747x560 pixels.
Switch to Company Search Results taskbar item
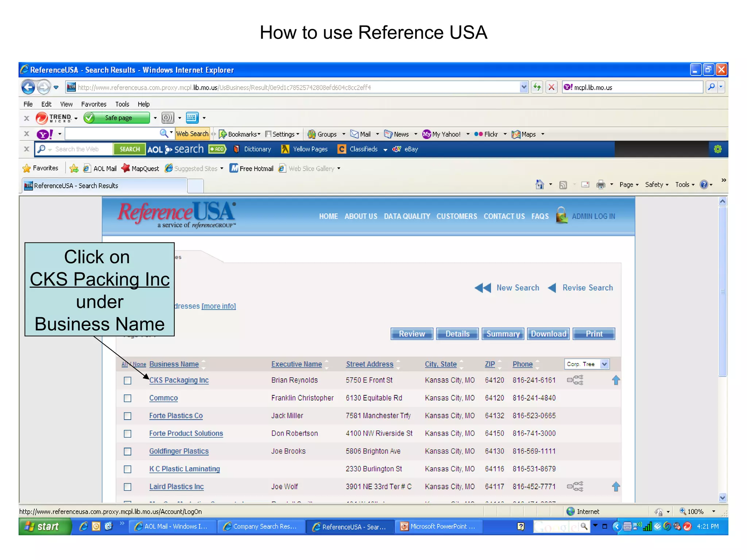click(261, 526)
